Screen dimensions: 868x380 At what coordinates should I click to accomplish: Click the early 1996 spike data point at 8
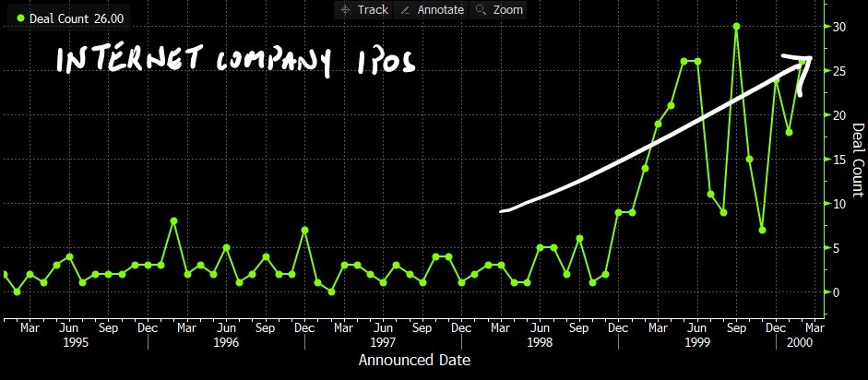point(174,221)
